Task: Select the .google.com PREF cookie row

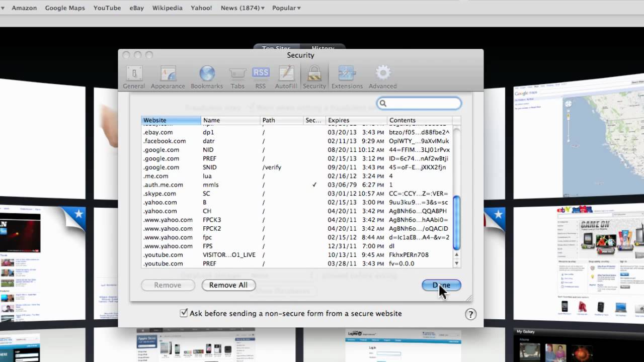Action: (297, 158)
